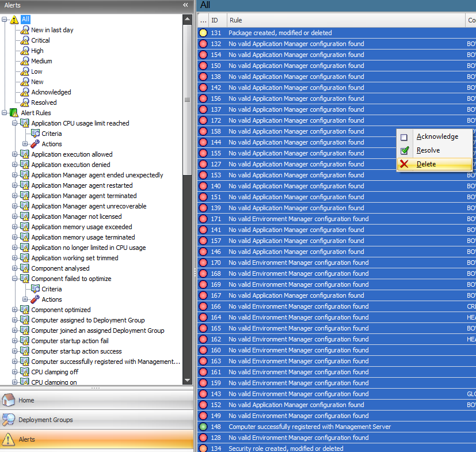Choose Resolve from the context menu
Viewport: 476px width, 452px height.
435,150
